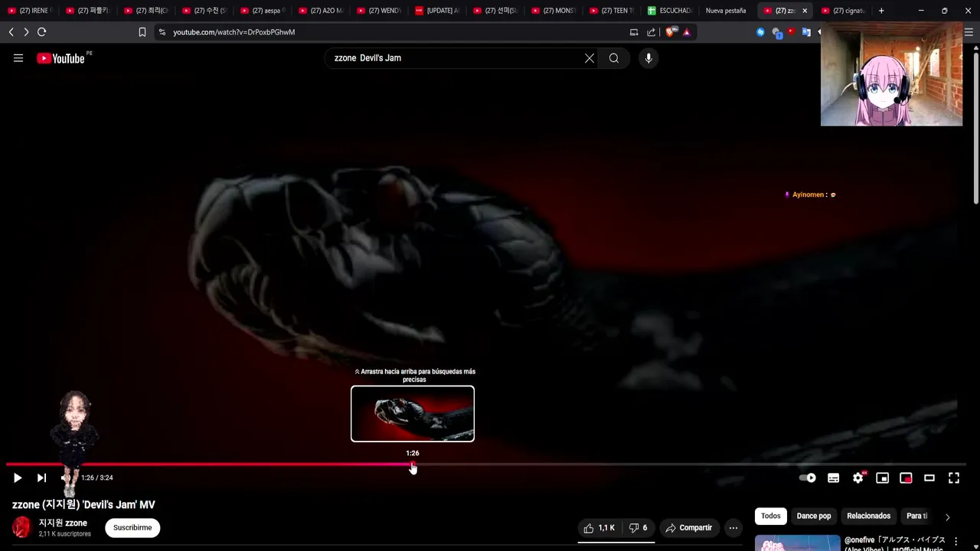Open a new browser tab with plus
The image size is (980, 551).
point(881,11)
